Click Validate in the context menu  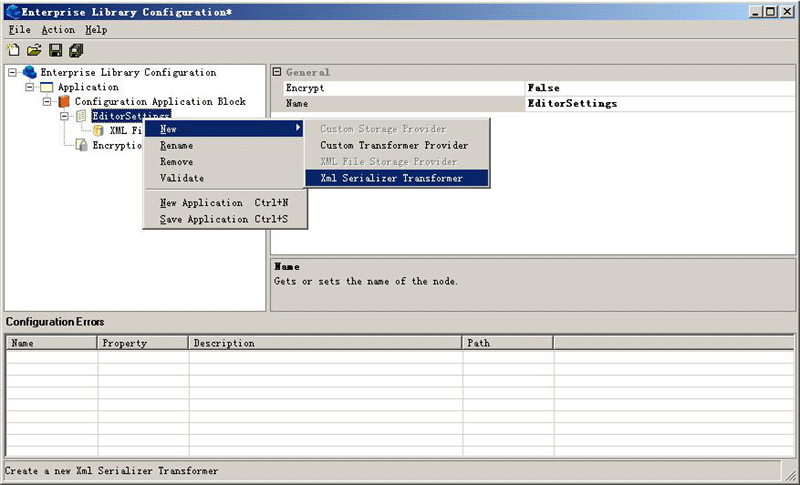pyautogui.click(x=182, y=178)
